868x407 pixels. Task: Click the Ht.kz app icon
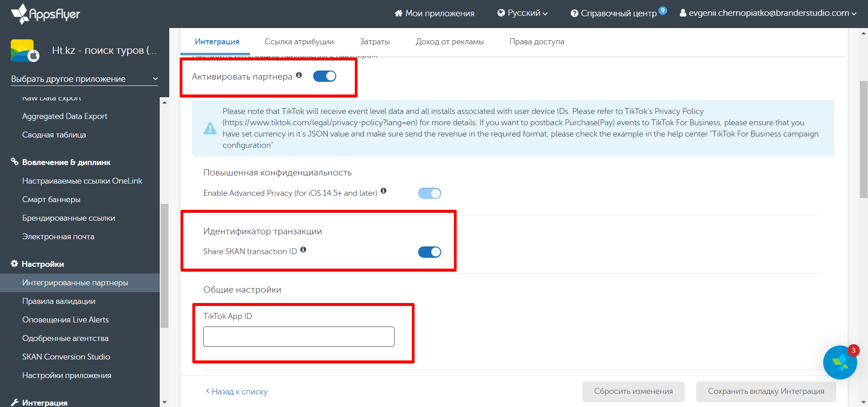24,51
